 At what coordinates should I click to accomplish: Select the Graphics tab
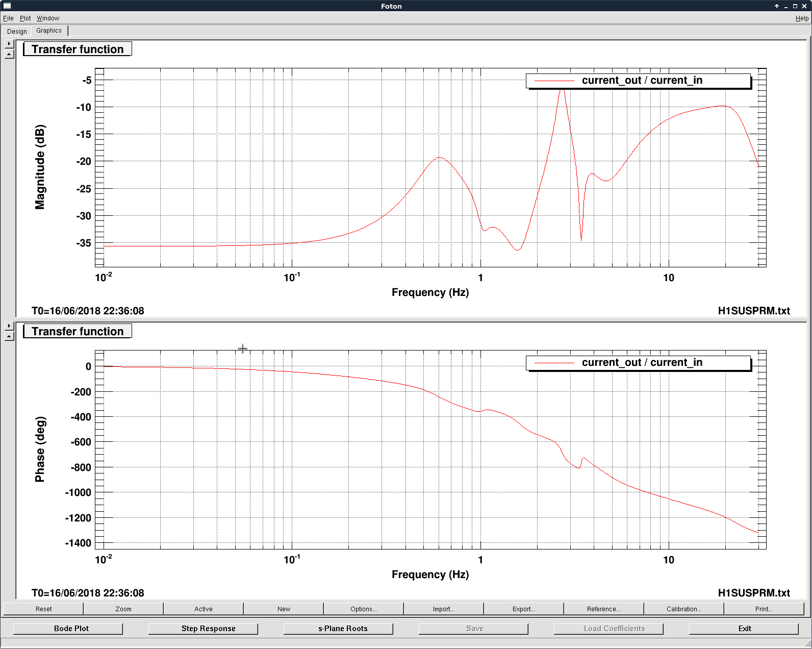pyautogui.click(x=49, y=31)
